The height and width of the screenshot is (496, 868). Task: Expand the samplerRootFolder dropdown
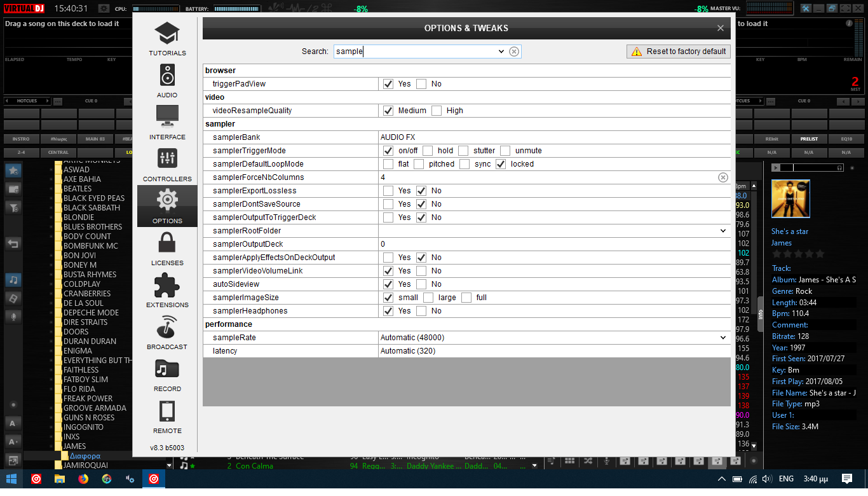coord(723,231)
